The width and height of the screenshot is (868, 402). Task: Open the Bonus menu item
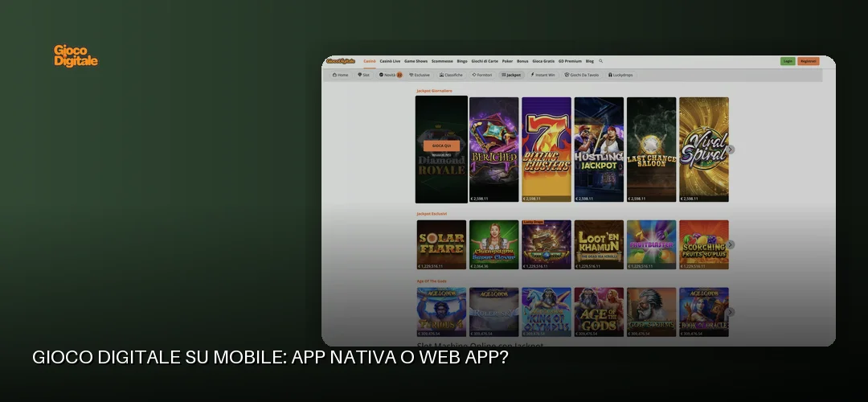[522, 61]
